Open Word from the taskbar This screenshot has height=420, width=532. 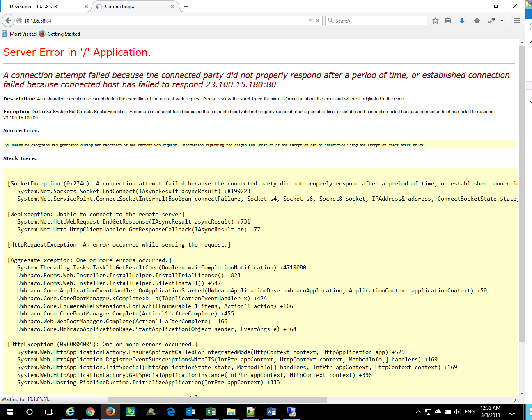coord(271,412)
